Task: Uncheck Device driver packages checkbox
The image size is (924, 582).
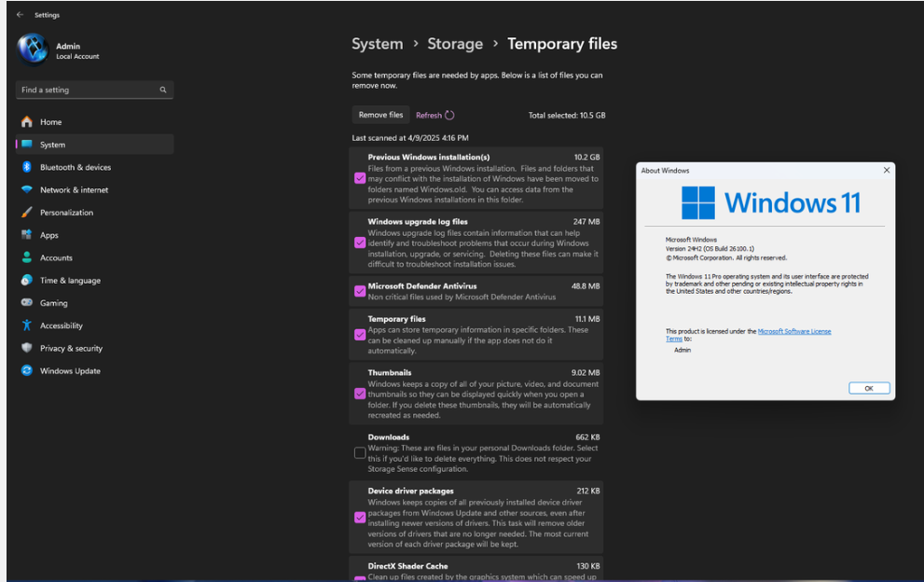Action: [360, 517]
